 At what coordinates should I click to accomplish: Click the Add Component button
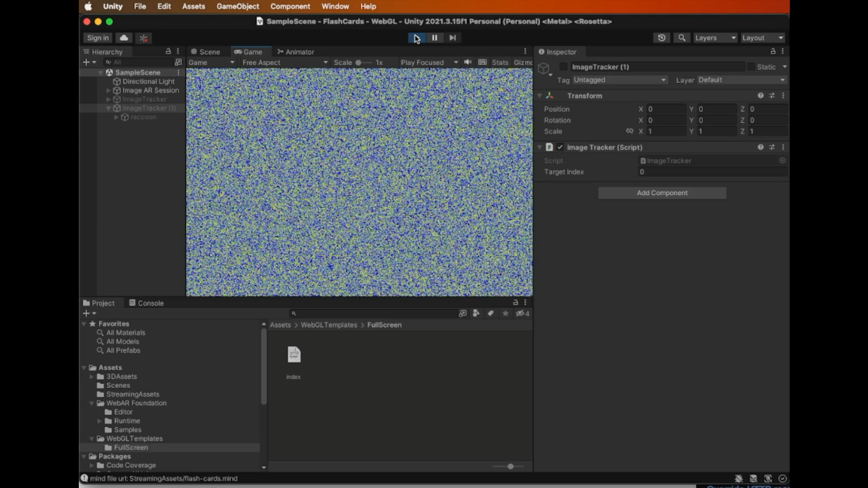pos(662,193)
